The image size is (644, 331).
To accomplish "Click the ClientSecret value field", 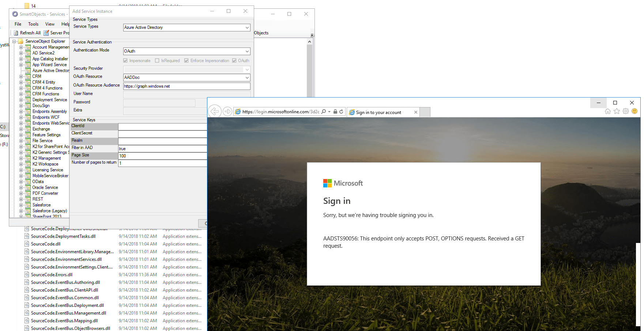I will point(163,134).
